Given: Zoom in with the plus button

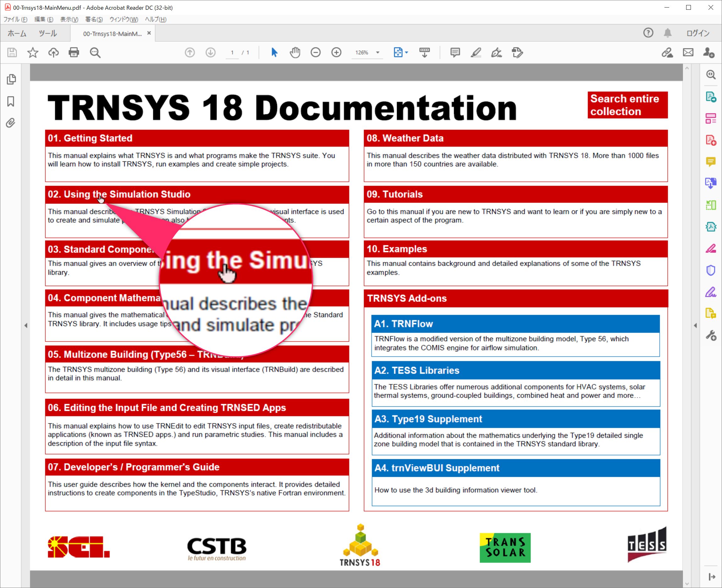Looking at the screenshot, I should (x=336, y=52).
